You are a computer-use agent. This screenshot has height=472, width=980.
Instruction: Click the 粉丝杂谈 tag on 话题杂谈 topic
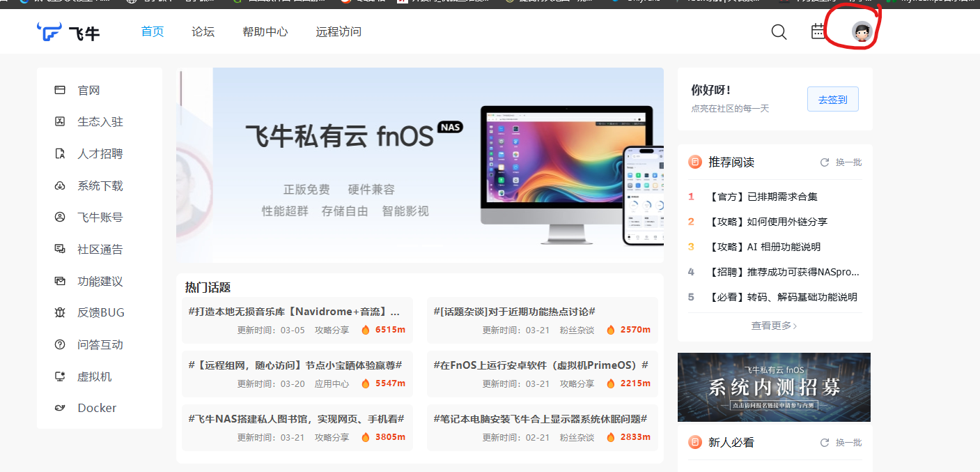click(x=577, y=330)
